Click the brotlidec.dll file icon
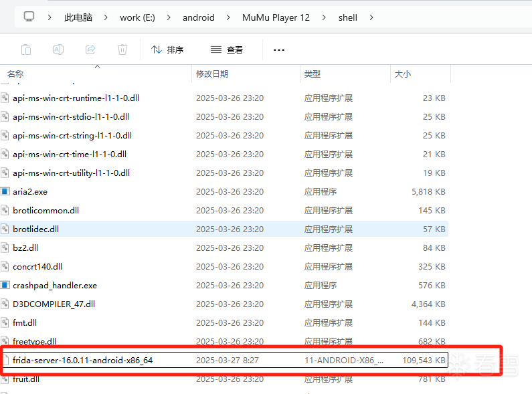 5,229
